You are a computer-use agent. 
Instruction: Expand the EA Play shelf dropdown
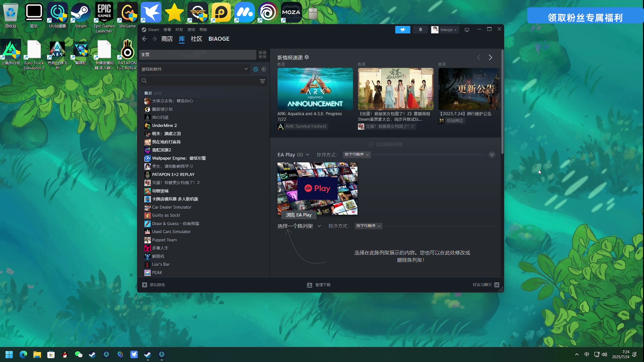coord(308,155)
